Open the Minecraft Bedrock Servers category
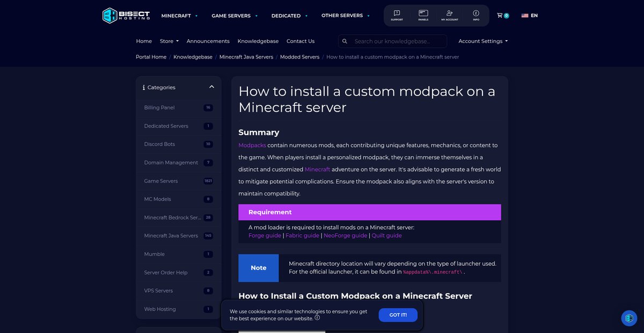This screenshot has width=644, height=333. tap(179, 218)
